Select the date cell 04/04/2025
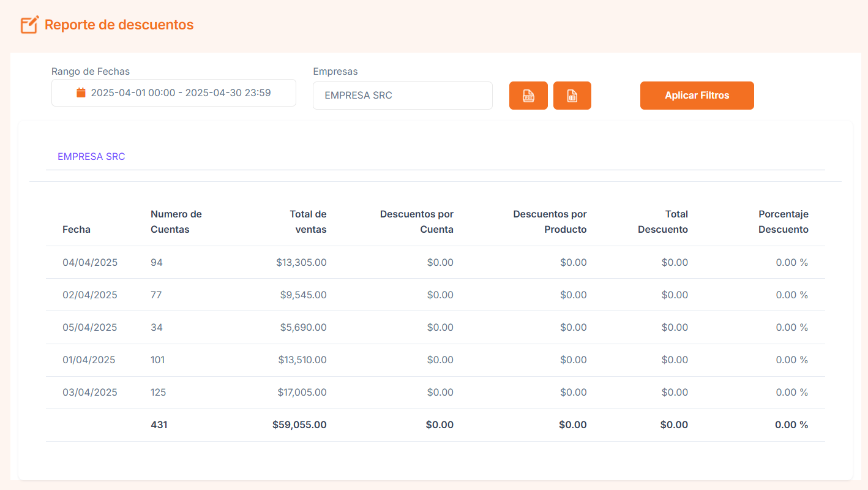The height and width of the screenshot is (490, 868). coord(90,262)
